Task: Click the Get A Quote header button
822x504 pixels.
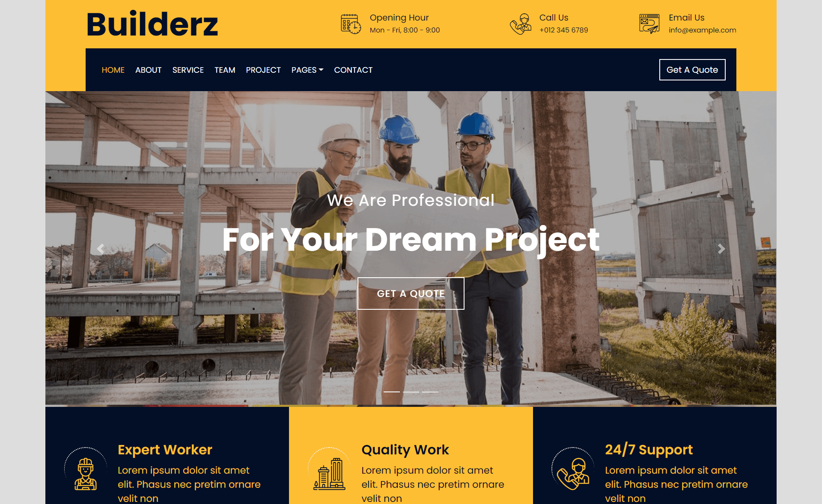Action: (x=692, y=69)
